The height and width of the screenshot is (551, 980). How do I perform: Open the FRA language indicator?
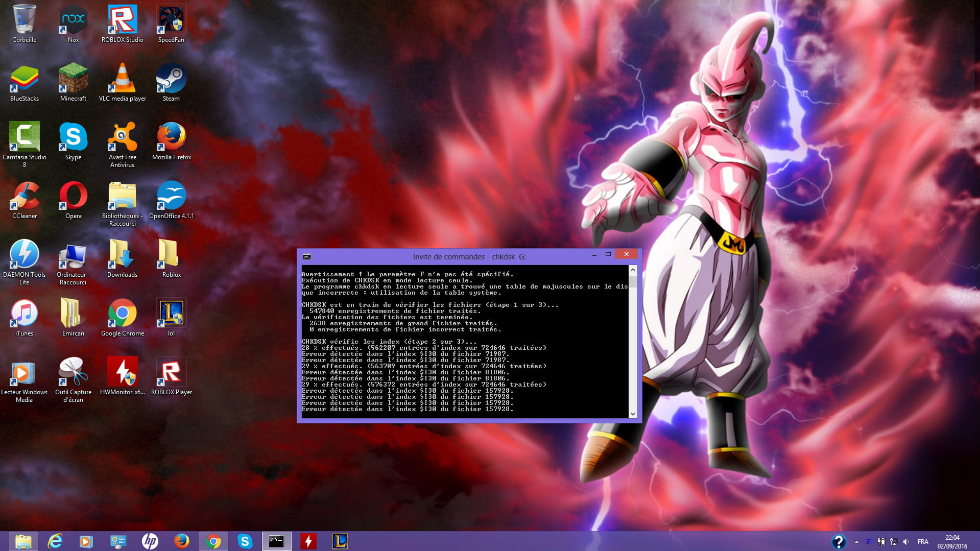pos(923,542)
